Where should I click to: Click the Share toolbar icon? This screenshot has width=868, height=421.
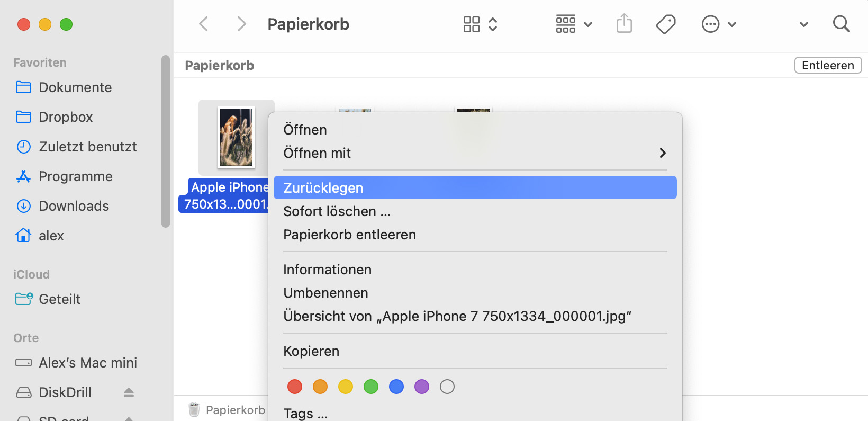point(624,24)
